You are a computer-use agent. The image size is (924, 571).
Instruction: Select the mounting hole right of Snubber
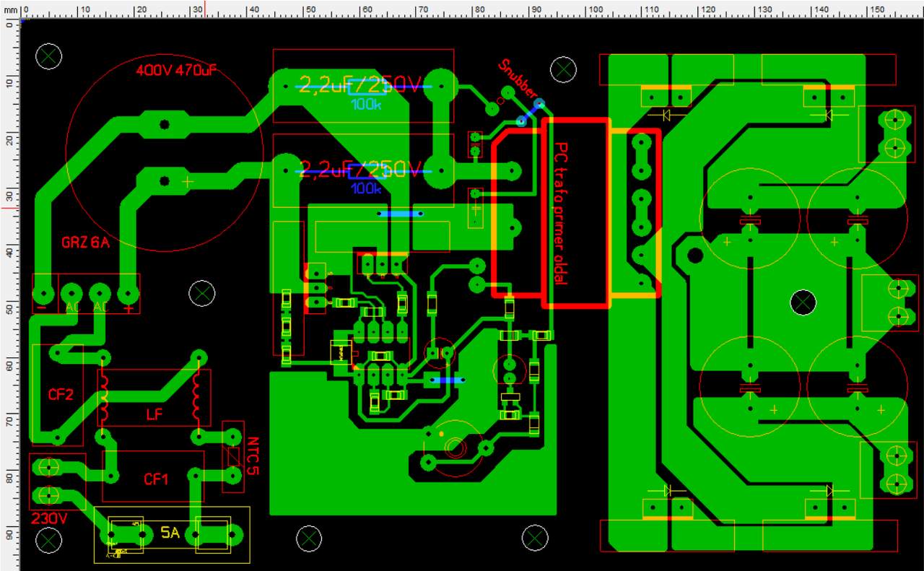[563, 70]
